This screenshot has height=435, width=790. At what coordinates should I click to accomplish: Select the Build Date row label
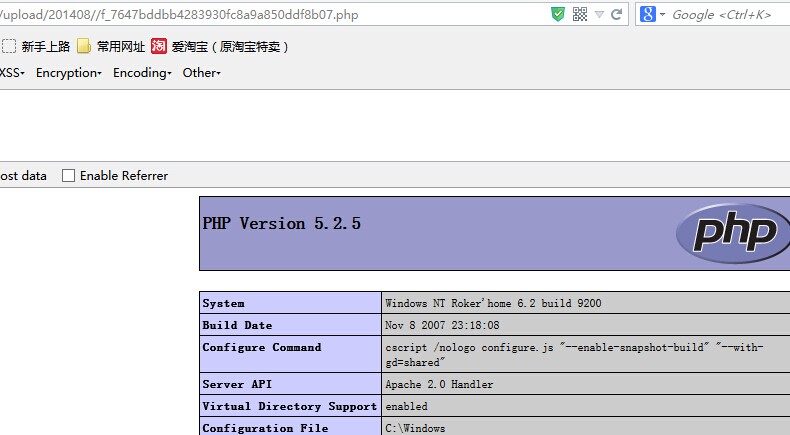(x=237, y=325)
